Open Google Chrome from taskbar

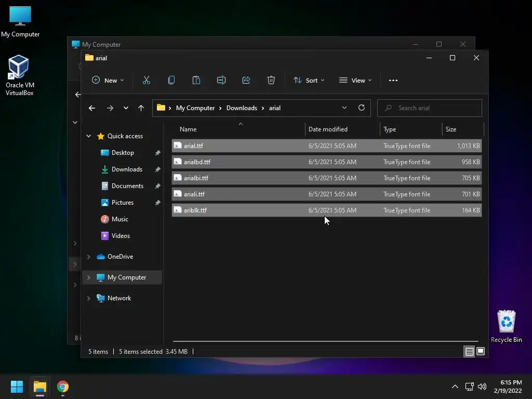pyautogui.click(x=63, y=387)
